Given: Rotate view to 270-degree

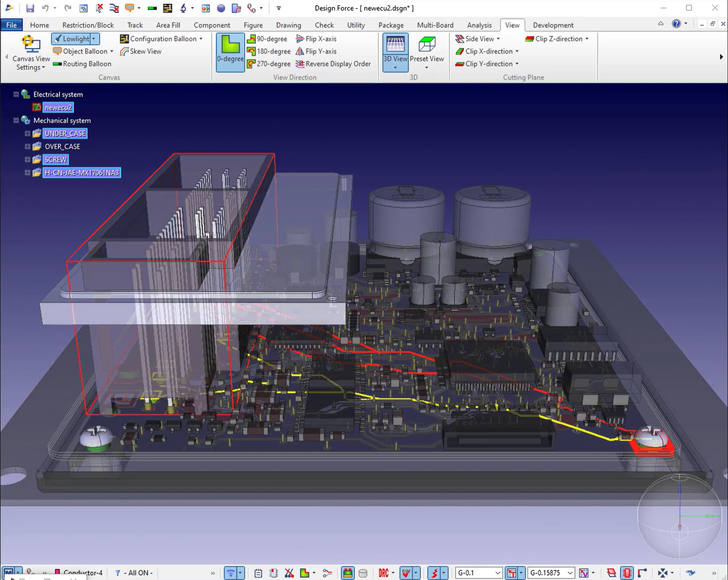Looking at the screenshot, I should click(269, 64).
